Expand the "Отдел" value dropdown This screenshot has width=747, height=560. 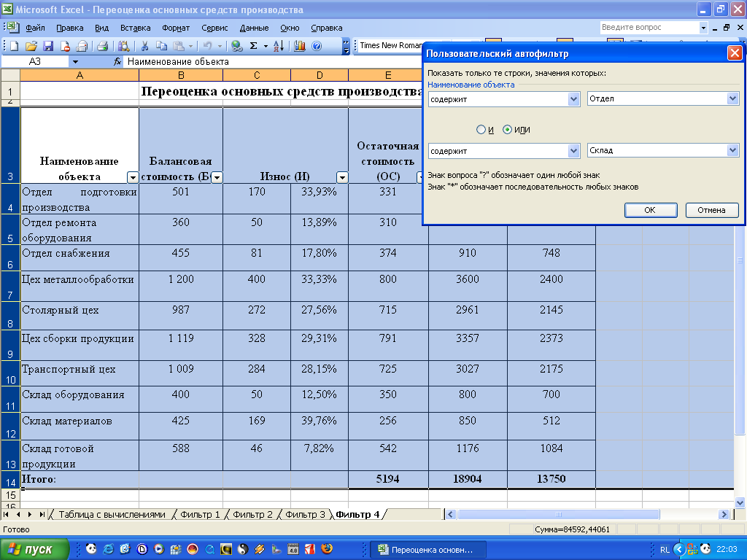coord(733,98)
